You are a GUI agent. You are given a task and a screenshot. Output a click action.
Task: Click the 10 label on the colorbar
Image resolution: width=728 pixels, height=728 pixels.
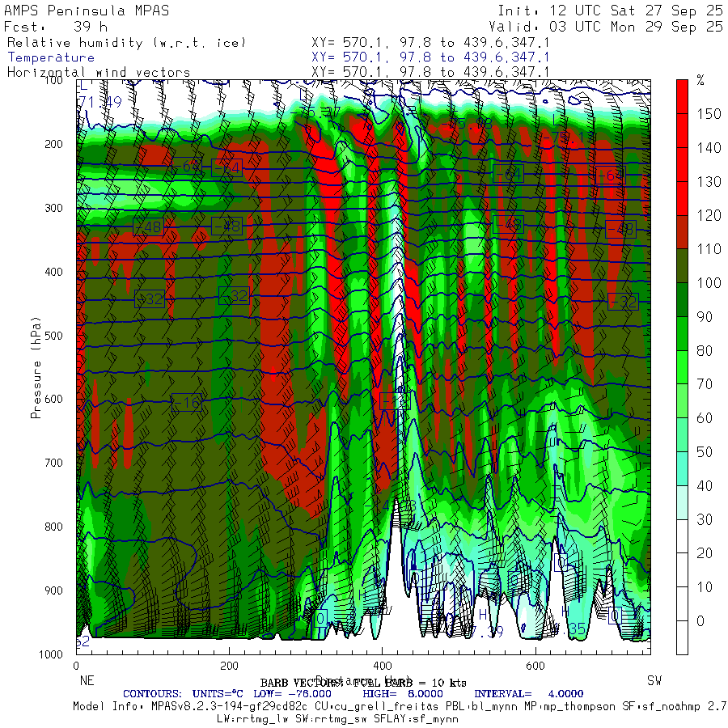tap(705, 587)
